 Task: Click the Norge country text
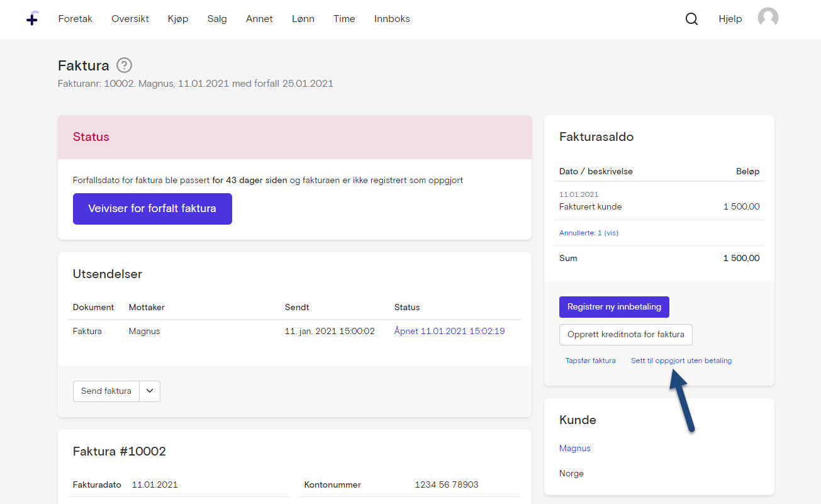pos(571,474)
